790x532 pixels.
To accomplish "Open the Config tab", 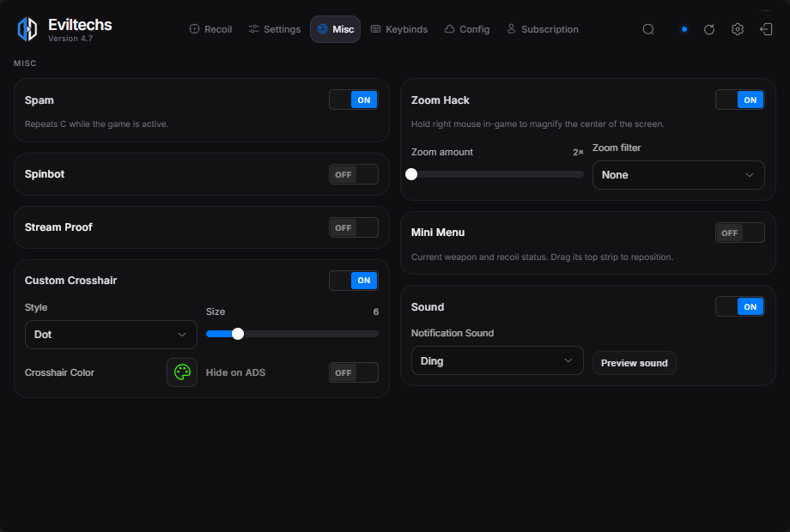I will tap(467, 29).
